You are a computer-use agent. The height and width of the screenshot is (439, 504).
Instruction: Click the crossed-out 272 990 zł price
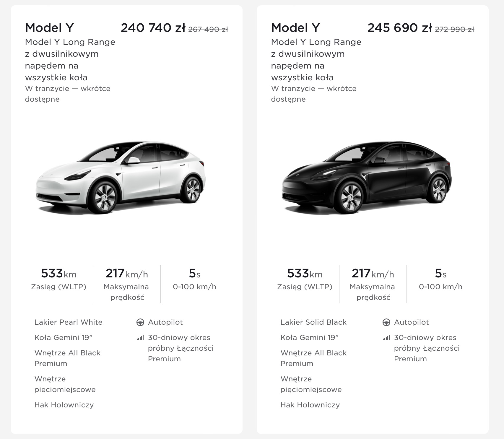[x=454, y=29]
